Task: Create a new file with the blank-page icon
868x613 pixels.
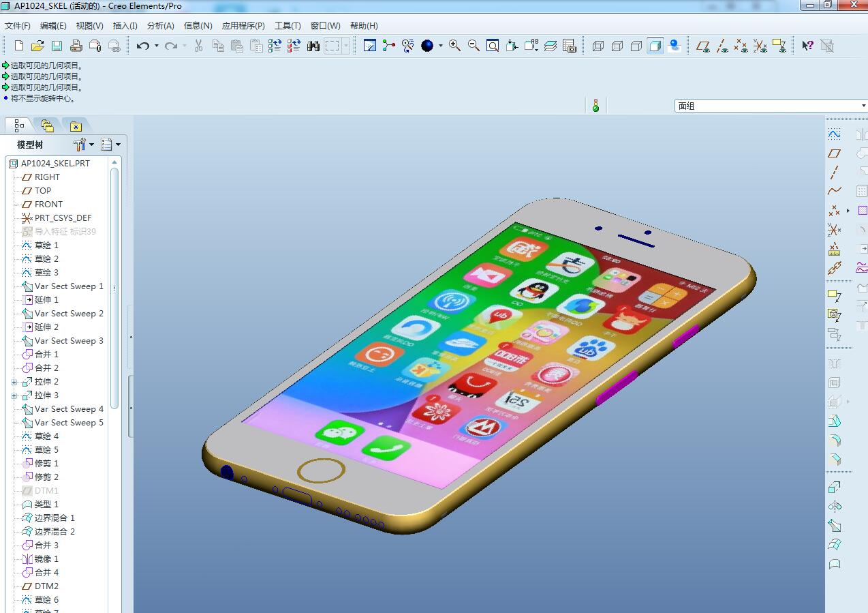Action: tap(19, 46)
